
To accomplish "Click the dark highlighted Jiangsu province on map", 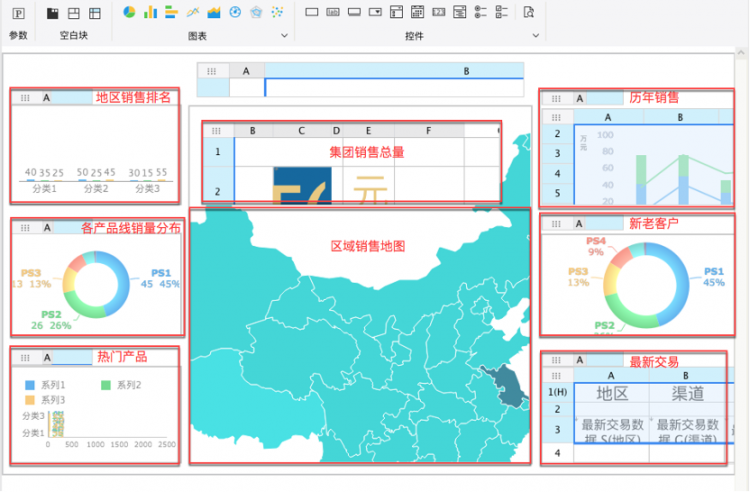I will [x=507, y=385].
